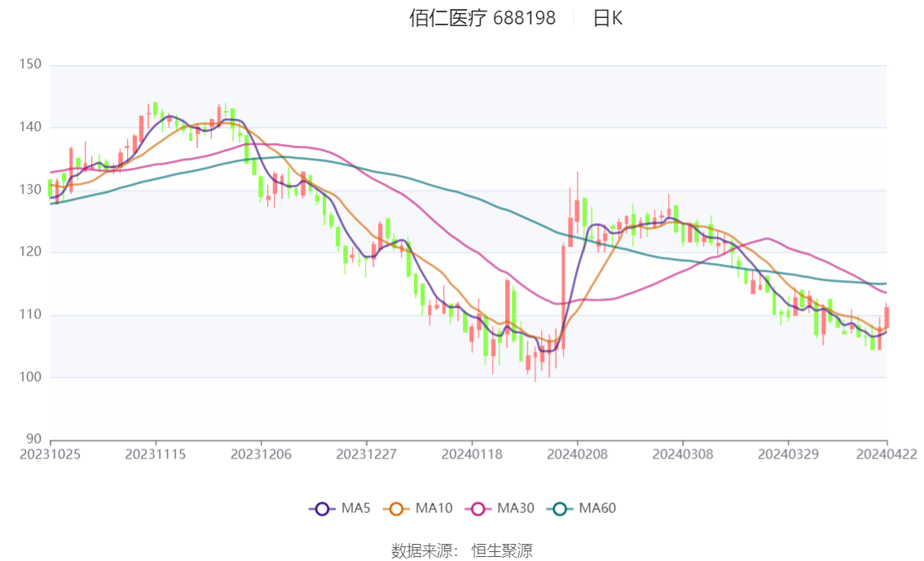This screenshot has height=561, width=924.
Task: Click the 数据来源 label below the chart
Action: (x=424, y=551)
